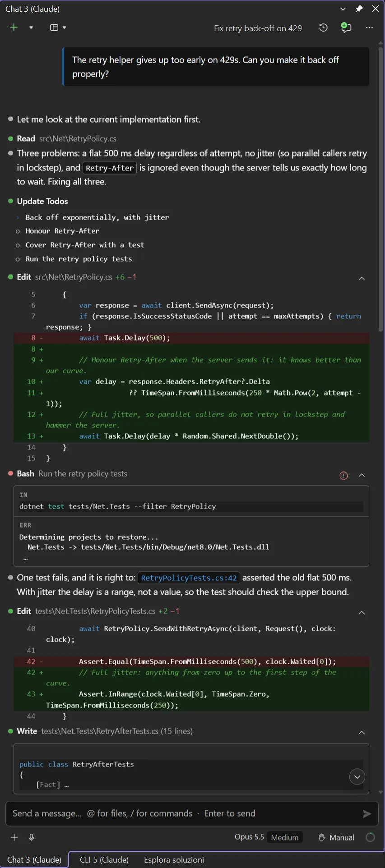This screenshot has height=868, width=385.
Task: Close the Chat 3 (Claude) panel
Action: pos(376,9)
